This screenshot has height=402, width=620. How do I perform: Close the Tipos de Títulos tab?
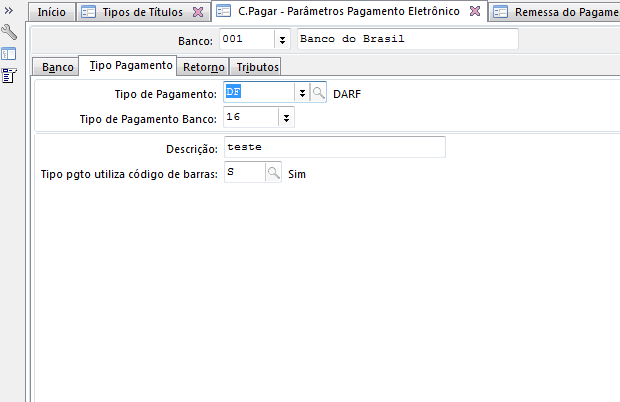point(197,12)
